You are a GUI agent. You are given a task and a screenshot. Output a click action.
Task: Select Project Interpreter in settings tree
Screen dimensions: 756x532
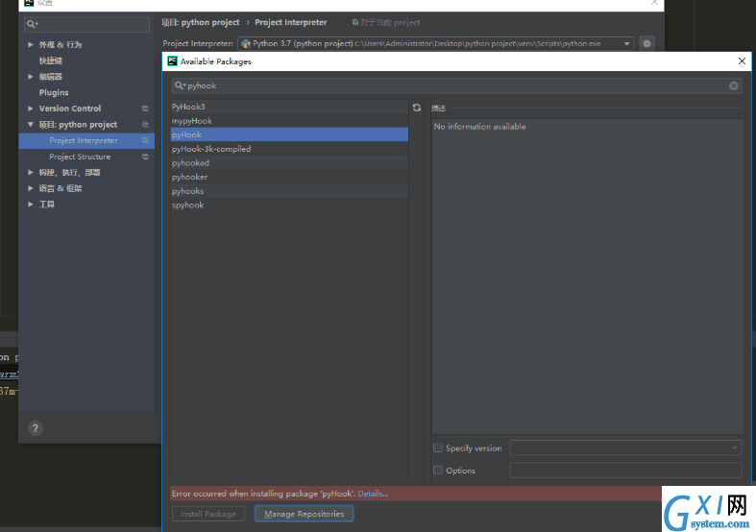click(x=86, y=140)
